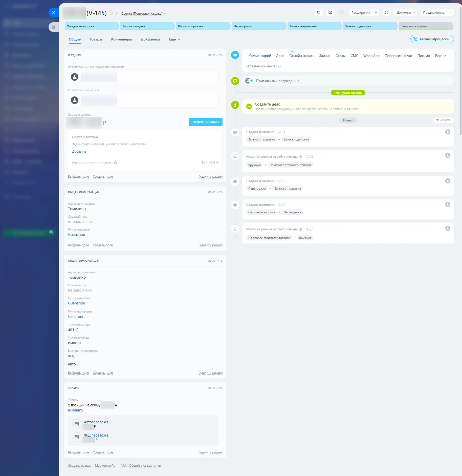The height and width of the screenshot is (476, 462).
Task: Open the Бизнес-процессы button
Action: point(432,39)
